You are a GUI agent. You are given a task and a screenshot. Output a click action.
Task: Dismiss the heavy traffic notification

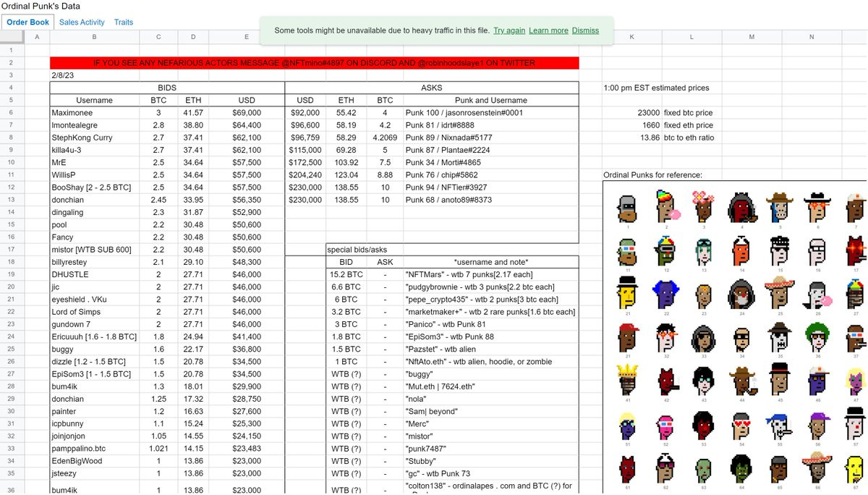pyautogui.click(x=585, y=30)
